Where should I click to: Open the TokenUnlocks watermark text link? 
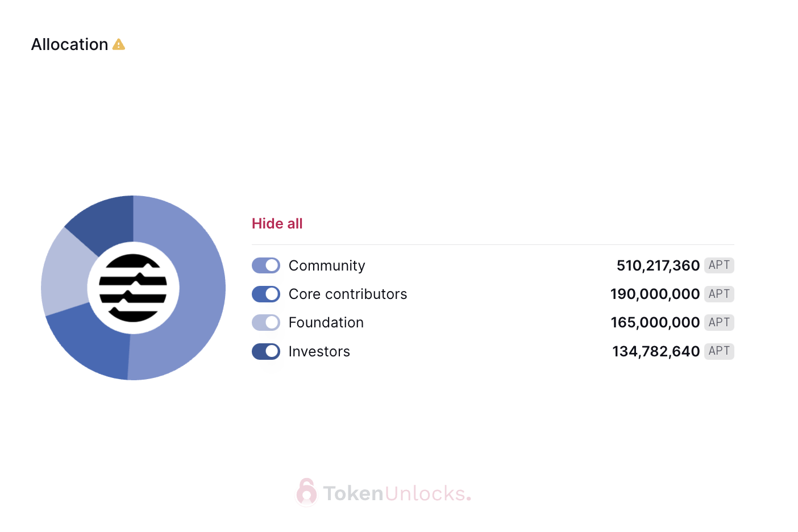pyautogui.click(x=397, y=493)
